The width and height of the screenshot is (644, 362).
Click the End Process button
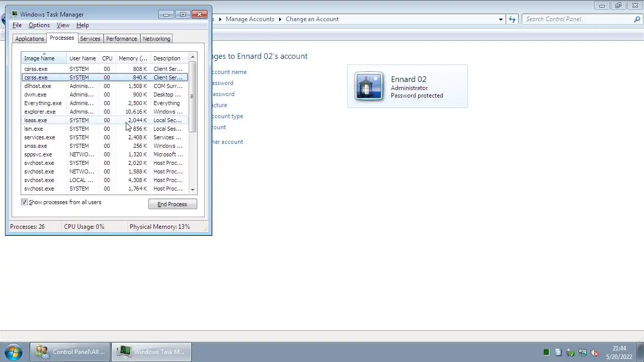[x=173, y=204]
